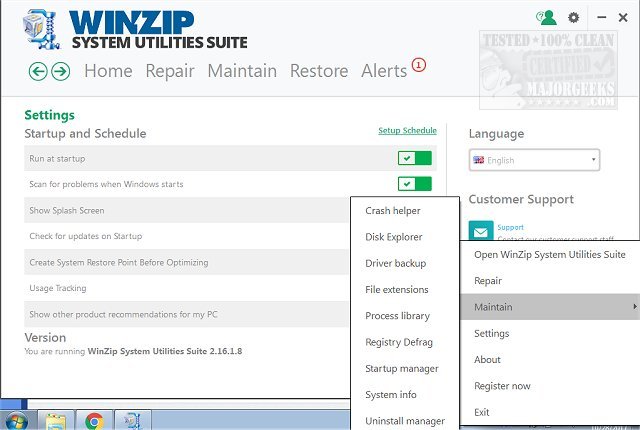Open WinZip taskbar icon
This screenshot has height=430, width=640.
pyautogui.click(x=133, y=421)
